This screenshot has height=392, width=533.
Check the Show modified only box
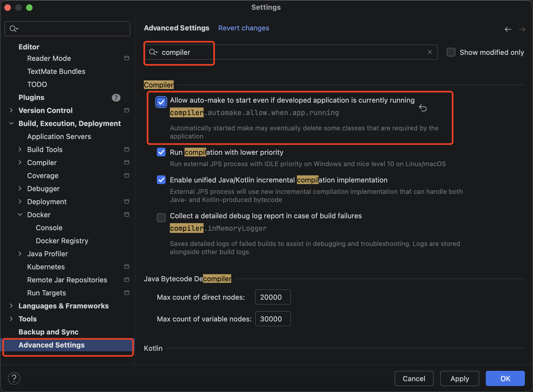[451, 52]
